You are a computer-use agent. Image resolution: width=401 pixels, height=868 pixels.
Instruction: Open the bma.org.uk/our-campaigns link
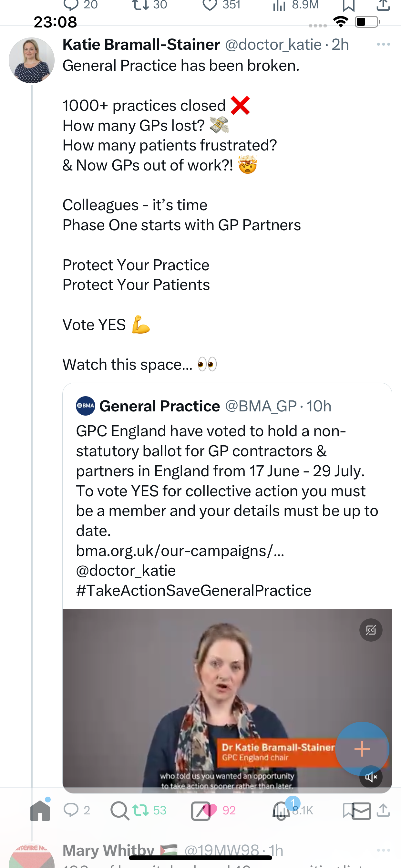pyautogui.click(x=180, y=551)
